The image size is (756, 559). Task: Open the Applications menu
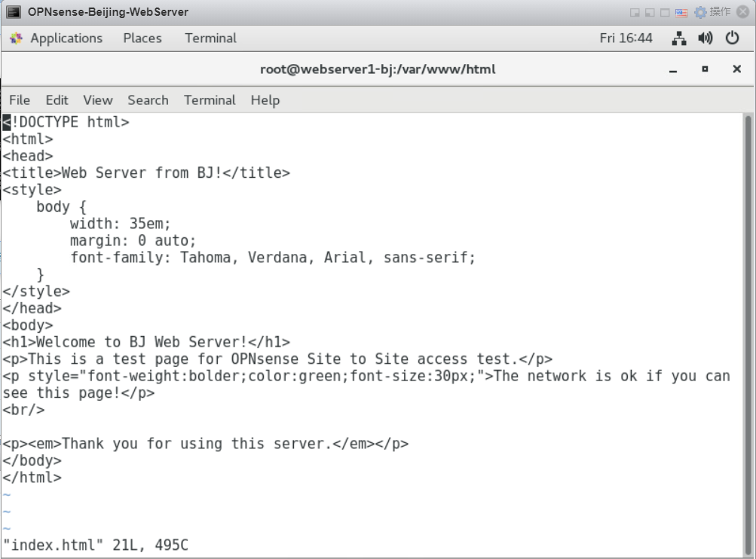click(x=66, y=38)
